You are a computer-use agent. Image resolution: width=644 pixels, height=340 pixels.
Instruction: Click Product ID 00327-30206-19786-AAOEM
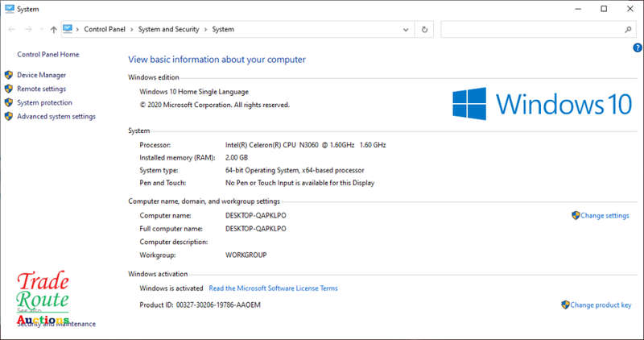click(x=200, y=305)
